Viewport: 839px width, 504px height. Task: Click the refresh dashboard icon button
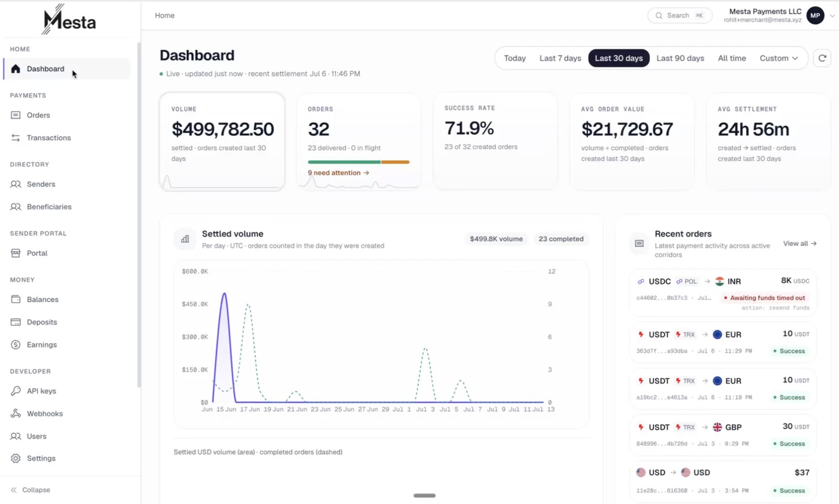[x=822, y=58]
